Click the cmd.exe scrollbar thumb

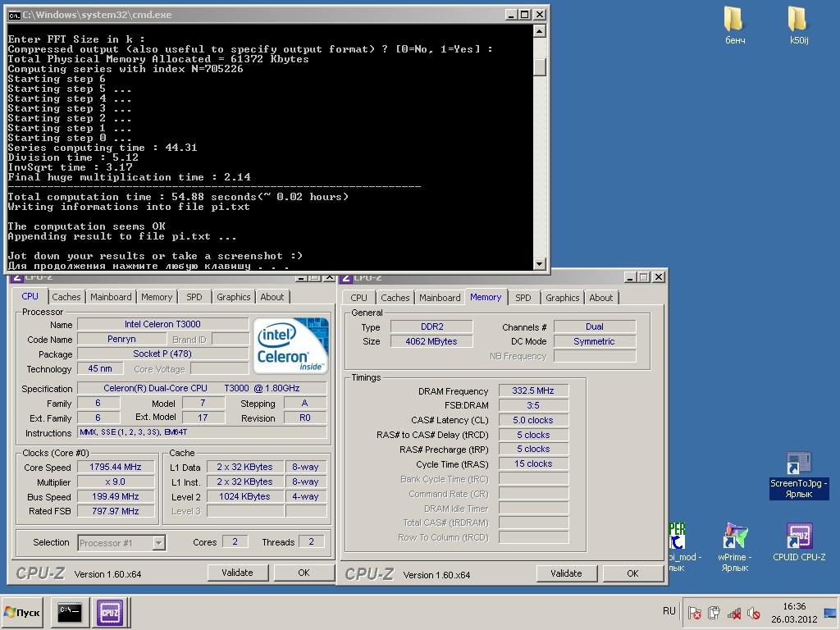[x=540, y=66]
